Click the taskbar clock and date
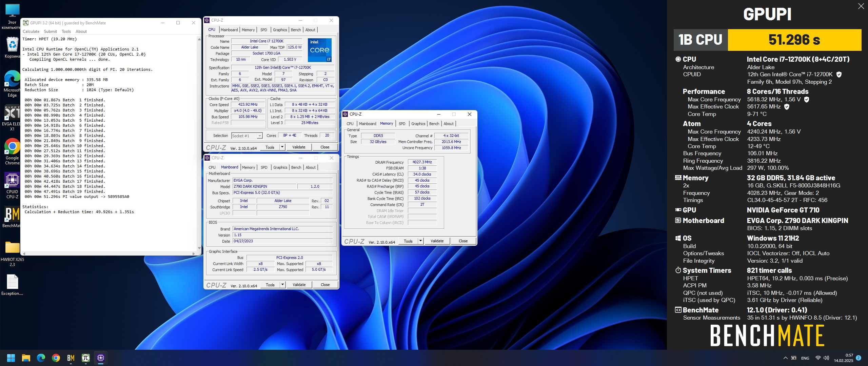This screenshot has height=366, width=868. [844, 358]
